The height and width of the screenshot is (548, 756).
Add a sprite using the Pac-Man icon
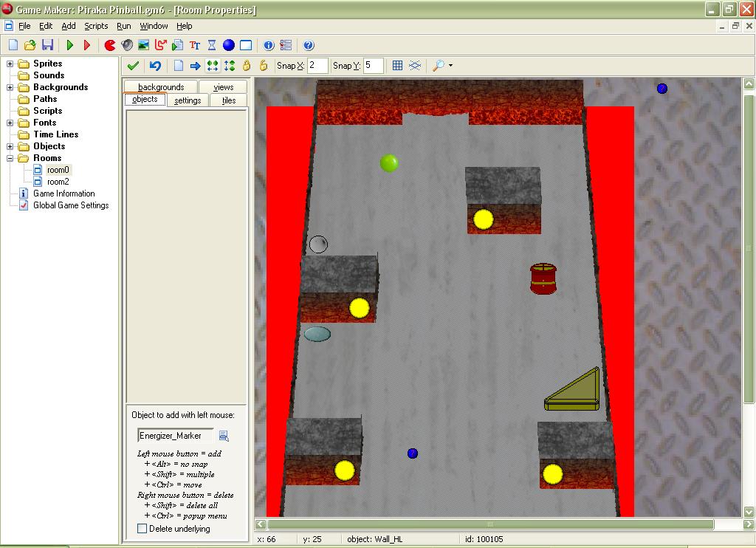110,45
